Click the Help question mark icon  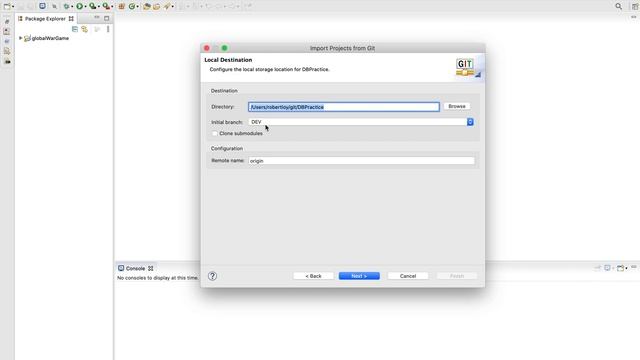(x=212, y=276)
